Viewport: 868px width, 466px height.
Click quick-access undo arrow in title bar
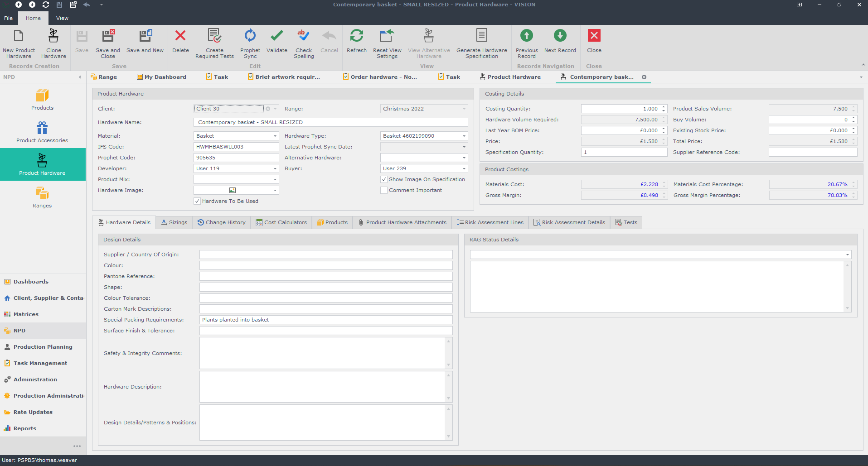[87, 5]
